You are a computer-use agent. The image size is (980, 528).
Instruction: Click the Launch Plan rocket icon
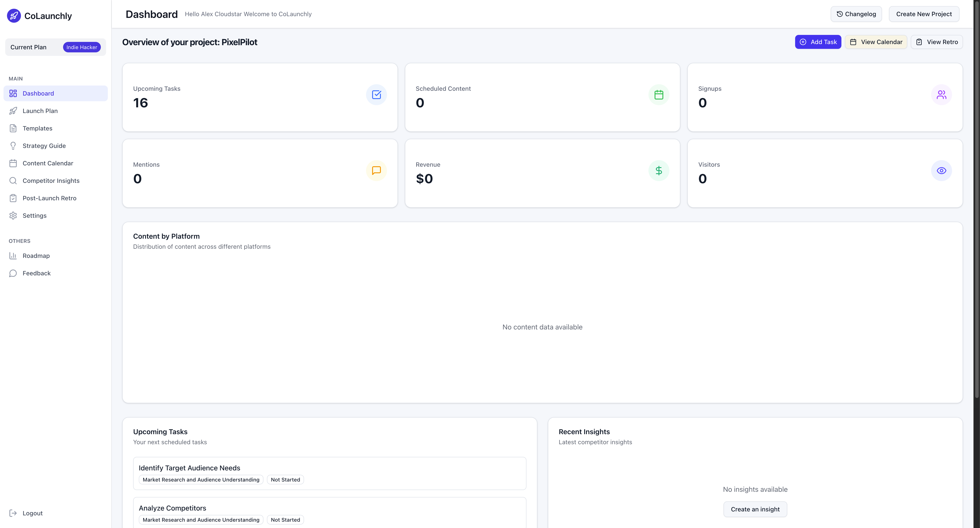coord(13,111)
